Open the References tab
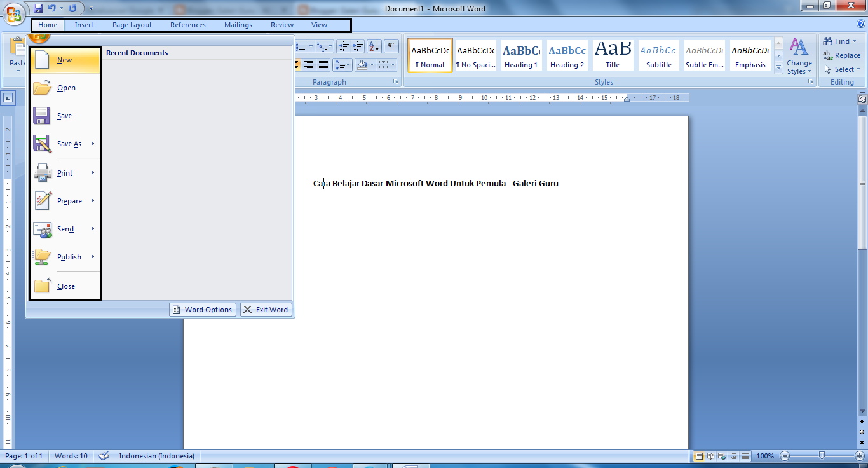This screenshot has width=868, height=468. (x=188, y=25)
